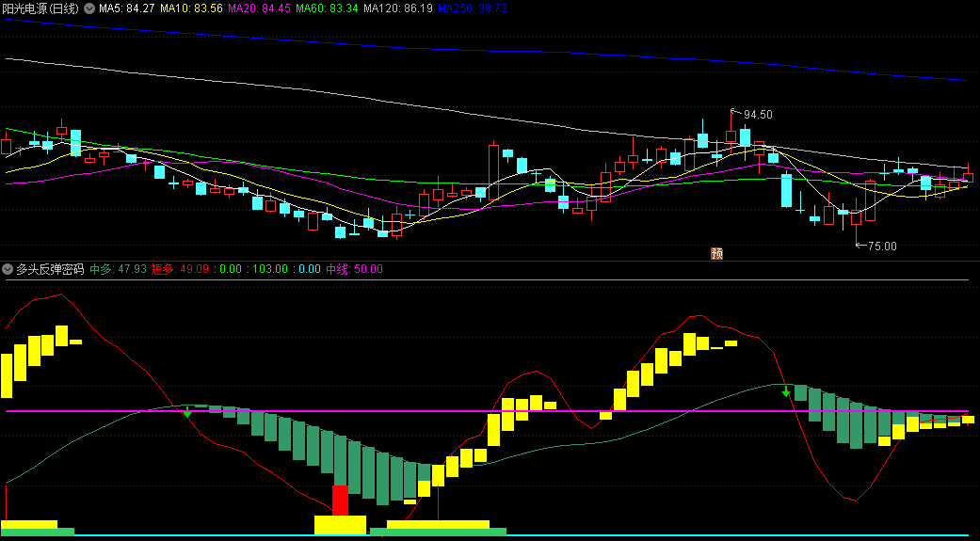Click the right green down-arrow signal

[x=786, y=392]
